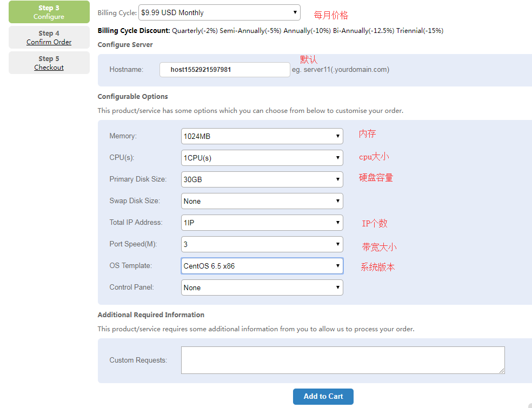Open the Billing Cycle dropdown
This screenshot has height=408, width=532.
click(x=219, y=12)
